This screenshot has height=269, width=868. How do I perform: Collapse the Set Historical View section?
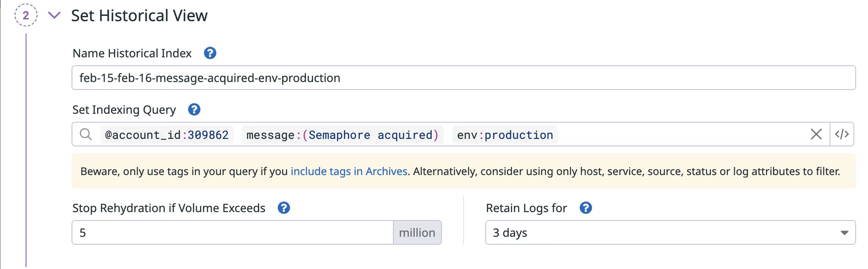pos(54,15)
